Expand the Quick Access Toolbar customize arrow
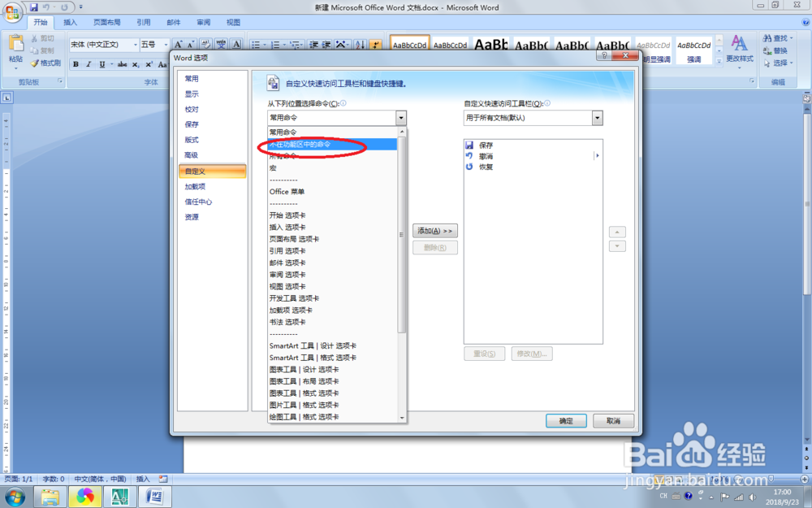Image resolution: width=812 pixels, height=508 pixels. click(x=80, y=7)
